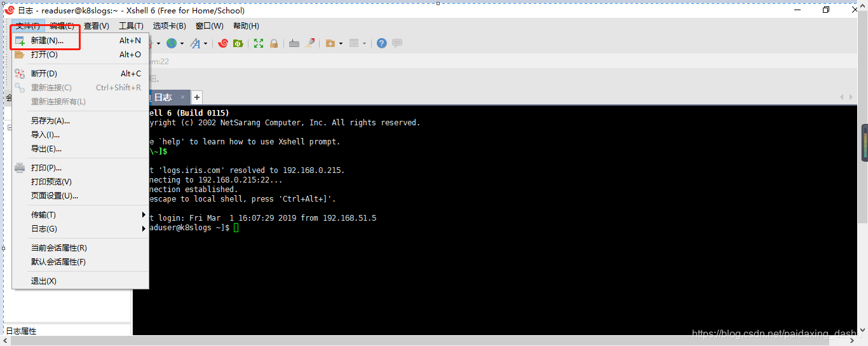This screenshot has height=346, width=868.
Task: Click the blue help question-mark icon
Action: point(381,43)
